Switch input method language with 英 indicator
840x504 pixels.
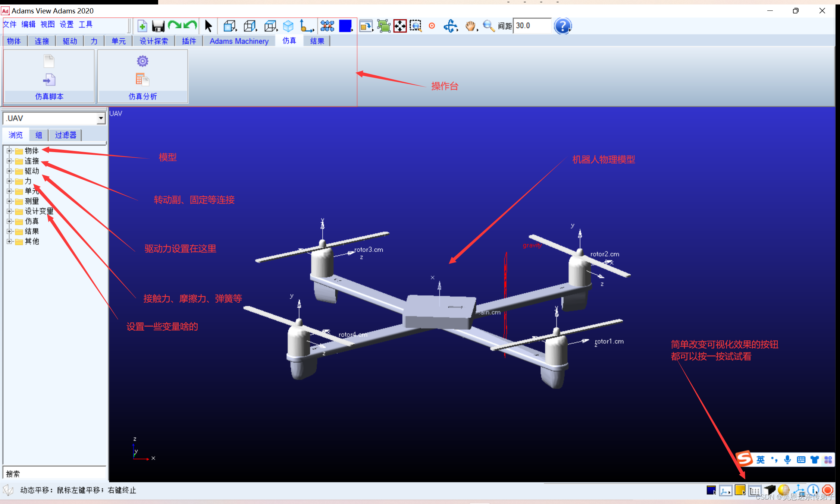pyautogui.click(x=761, y=460)
